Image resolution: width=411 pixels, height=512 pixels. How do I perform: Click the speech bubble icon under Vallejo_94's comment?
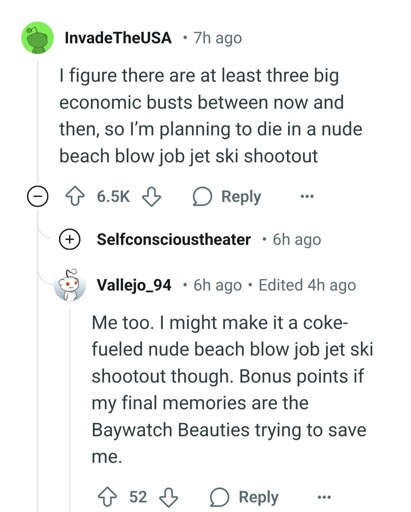pos(219,497)
